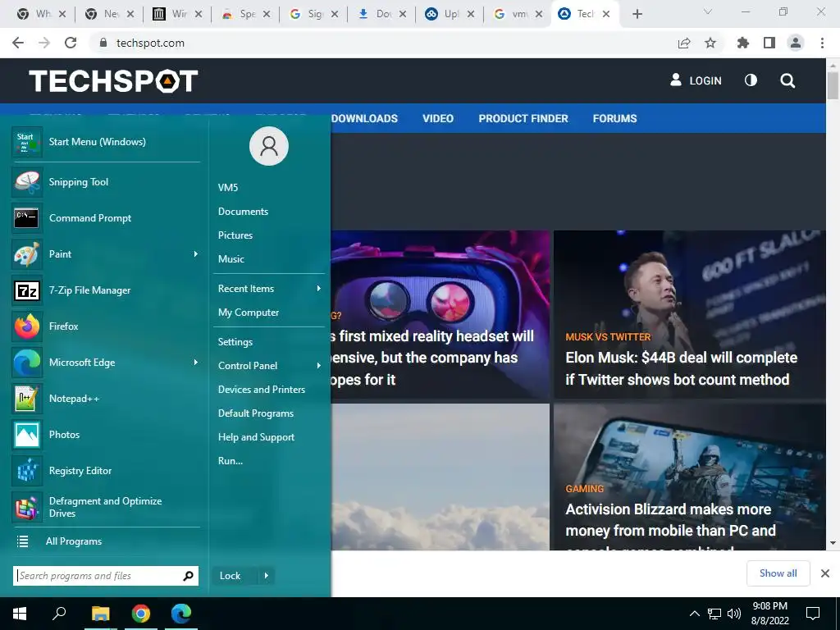Open Chrome extensions puzzle icon
Image resolution: width=840 pixels, height=630 pixels.
click(742, 43)
